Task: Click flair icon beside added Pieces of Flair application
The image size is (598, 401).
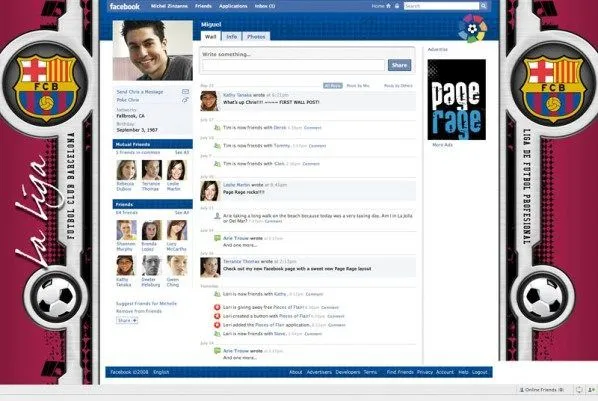Action: [x=217, y=325]
